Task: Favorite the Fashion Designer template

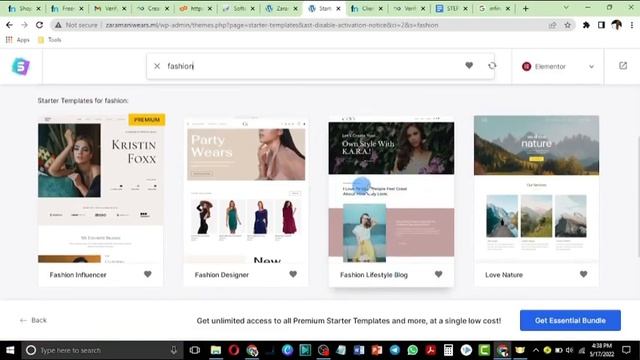Action: point(293,274)
